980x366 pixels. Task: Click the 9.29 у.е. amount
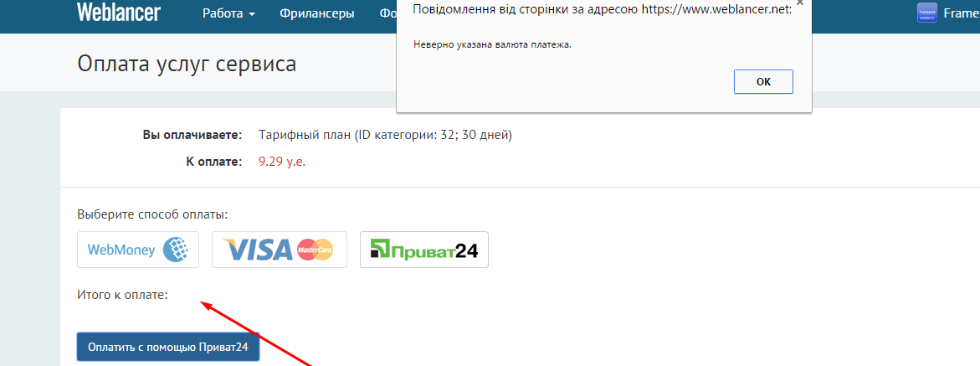click(282, 162)
